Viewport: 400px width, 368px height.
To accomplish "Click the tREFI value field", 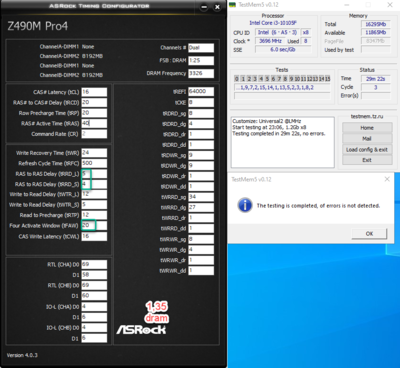I will coord(201,92).
